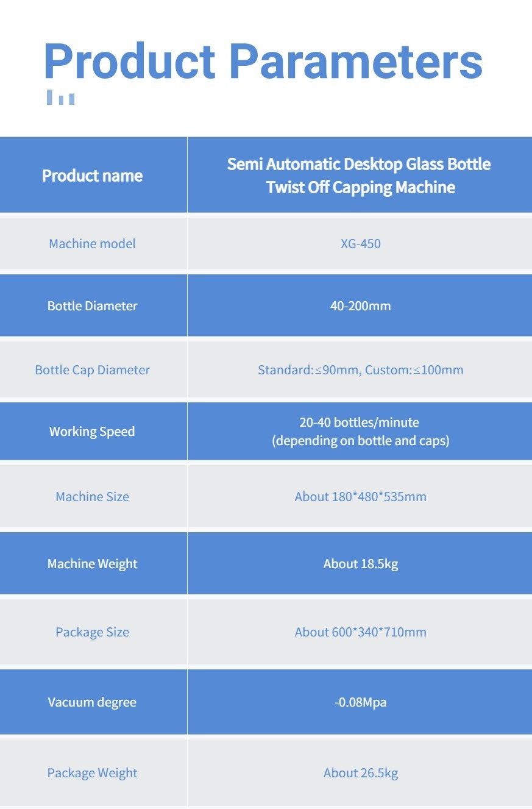532x809 pixels.
Task: Select the "Package Size" label
Action: [93, 632]
